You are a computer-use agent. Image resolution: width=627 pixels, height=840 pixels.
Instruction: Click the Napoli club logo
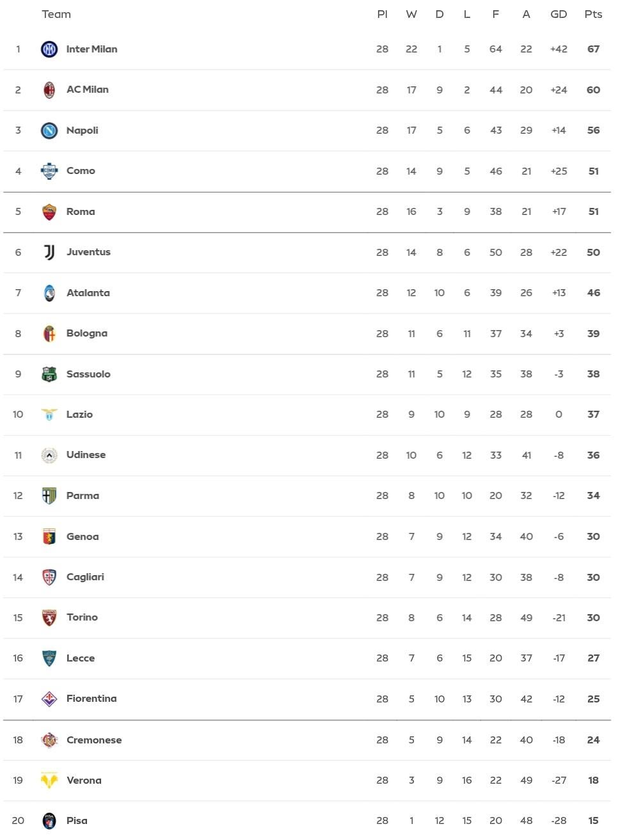tap(49, 131)
